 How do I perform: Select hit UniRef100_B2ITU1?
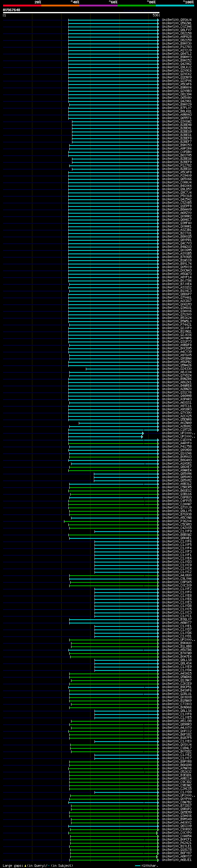pos(176,233)
